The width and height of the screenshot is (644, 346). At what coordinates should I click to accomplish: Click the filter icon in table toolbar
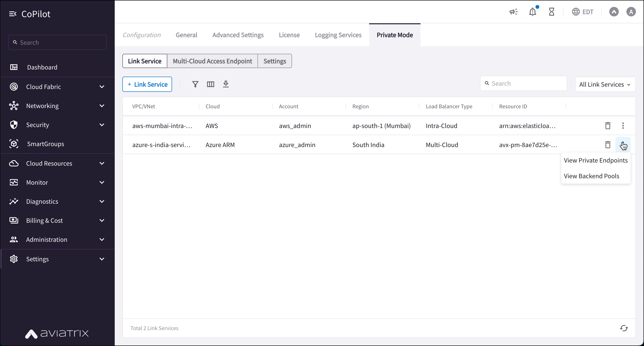pyautogui.click(x=195, y=84)
